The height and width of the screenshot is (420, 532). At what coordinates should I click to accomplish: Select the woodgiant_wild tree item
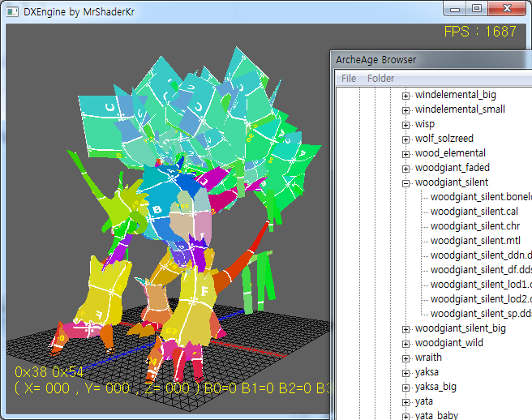point(449,343)
